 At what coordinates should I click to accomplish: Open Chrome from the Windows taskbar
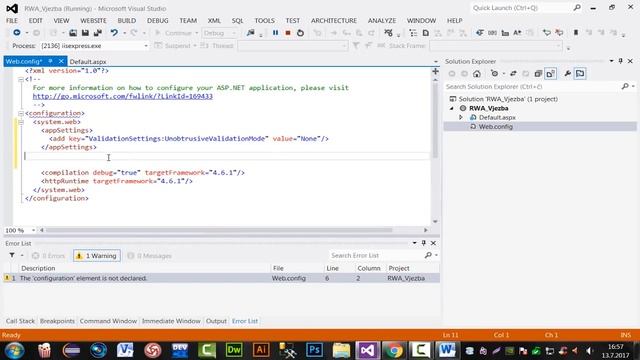click(x=394, y=351)
